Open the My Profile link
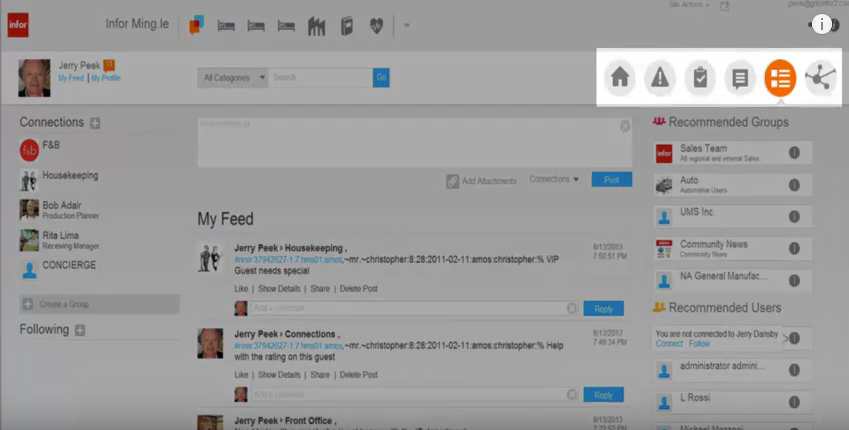Viewport: 849px width, 430px height. 106,78
